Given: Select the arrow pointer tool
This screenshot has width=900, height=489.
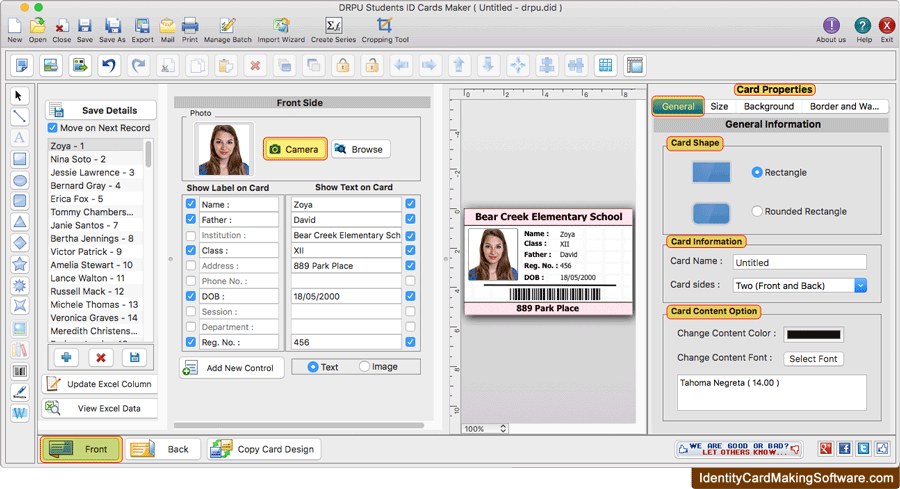Looking at the screenshot, I should pos(19,95).
